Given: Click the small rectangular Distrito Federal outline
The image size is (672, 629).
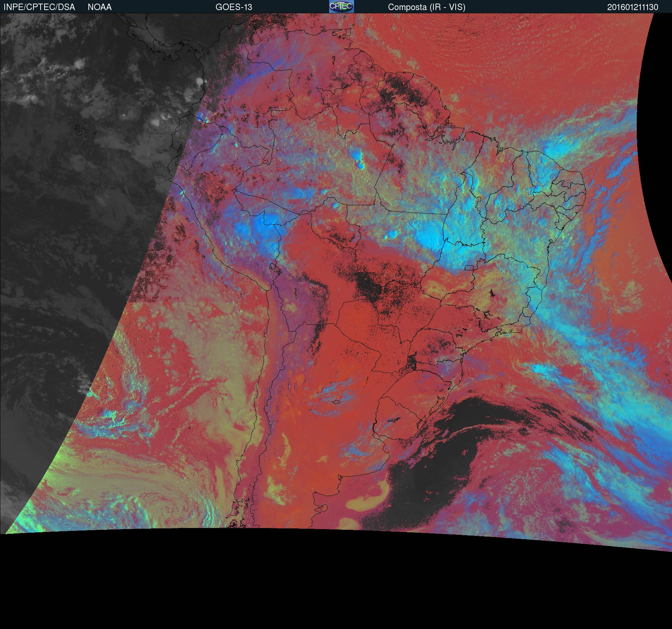Looking at the screenshot, I should coord(469,267).
